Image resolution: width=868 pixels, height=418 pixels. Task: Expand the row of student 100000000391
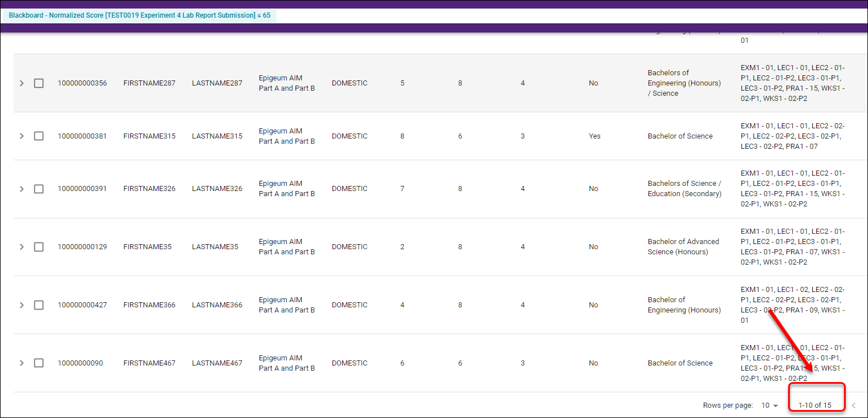tap(22, 189)
